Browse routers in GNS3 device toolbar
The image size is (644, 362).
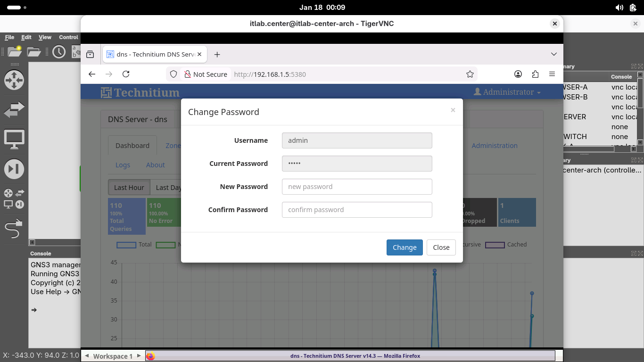[x=14, y=80]
